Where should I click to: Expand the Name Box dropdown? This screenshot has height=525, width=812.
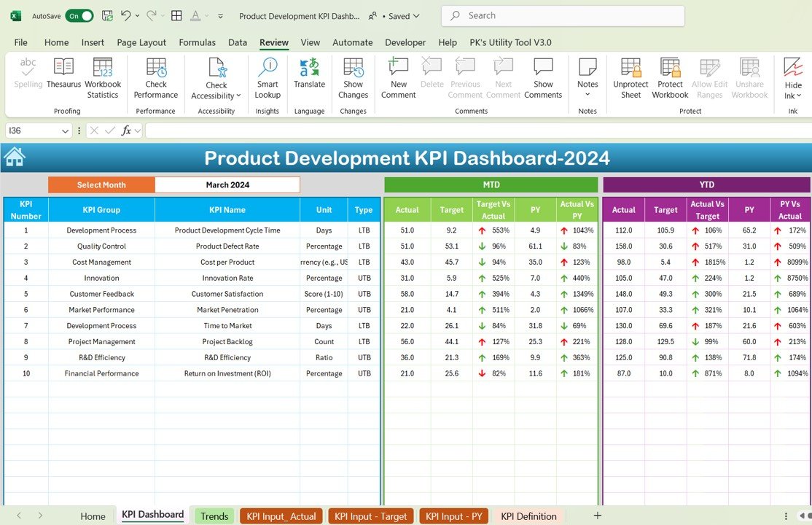click(66, 131)
